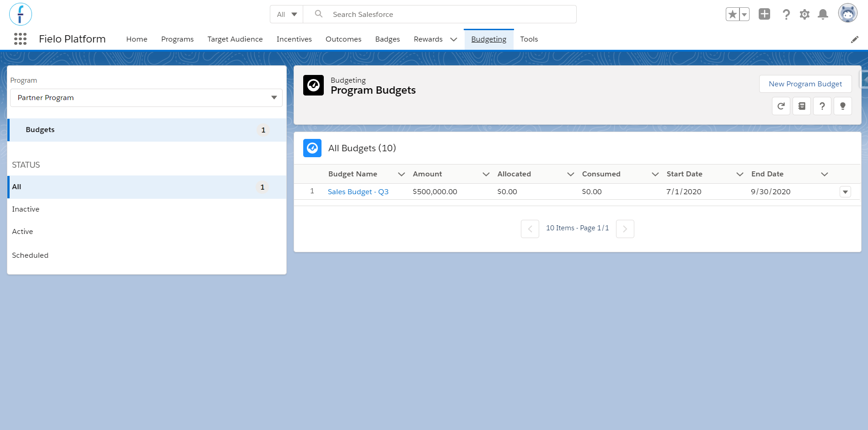Open the search scope All dropdown
The image size is (868, 430).
coord(287,14)
